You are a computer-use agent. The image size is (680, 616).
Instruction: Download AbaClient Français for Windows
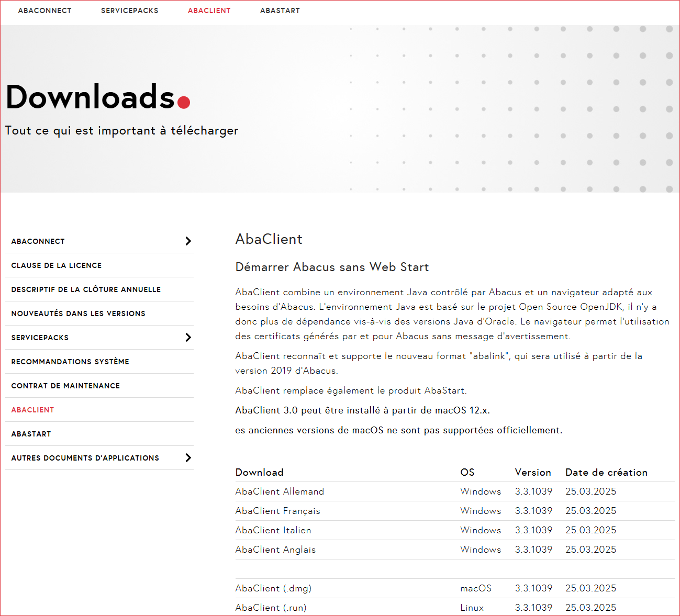click(x=277, y=511)
